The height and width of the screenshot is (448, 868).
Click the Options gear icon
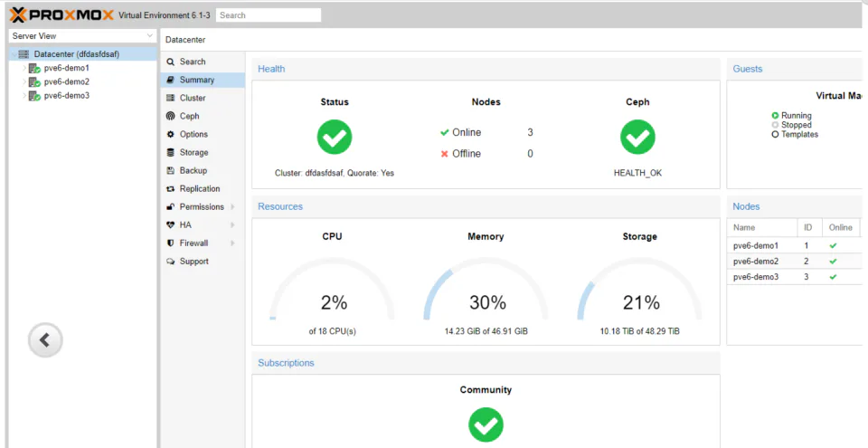(x=171, y=134)
